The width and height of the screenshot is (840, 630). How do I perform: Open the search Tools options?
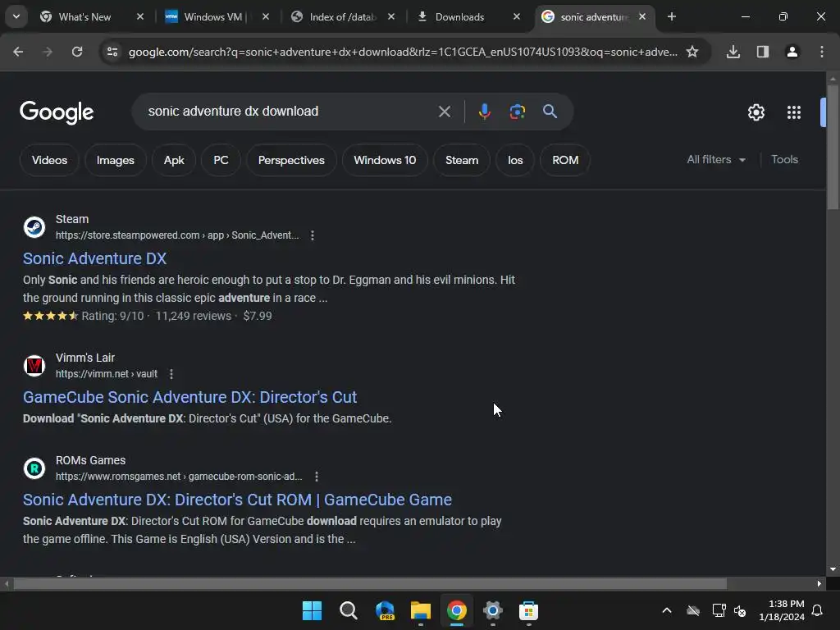click(x=784, y=160)
